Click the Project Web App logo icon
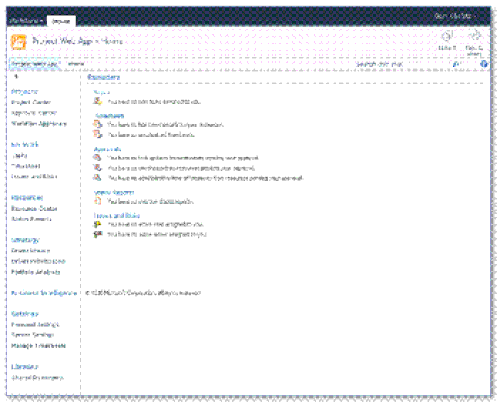Image resolution: width=500 pixels, height=405 pixels. point(19,42)
